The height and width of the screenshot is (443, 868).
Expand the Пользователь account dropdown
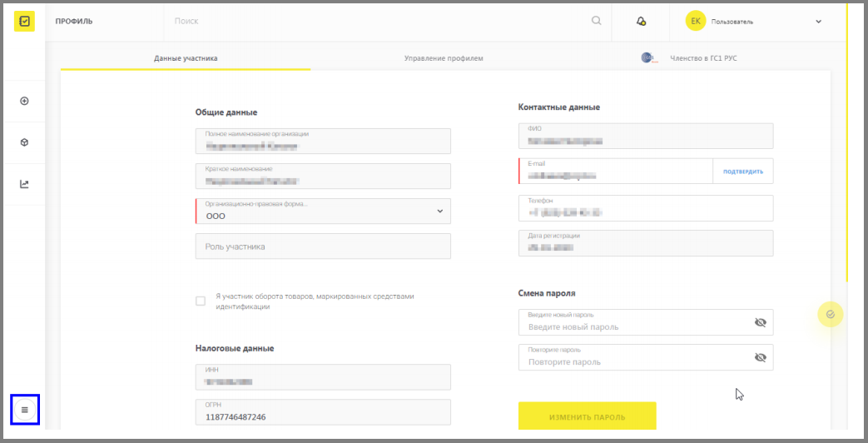819,22
